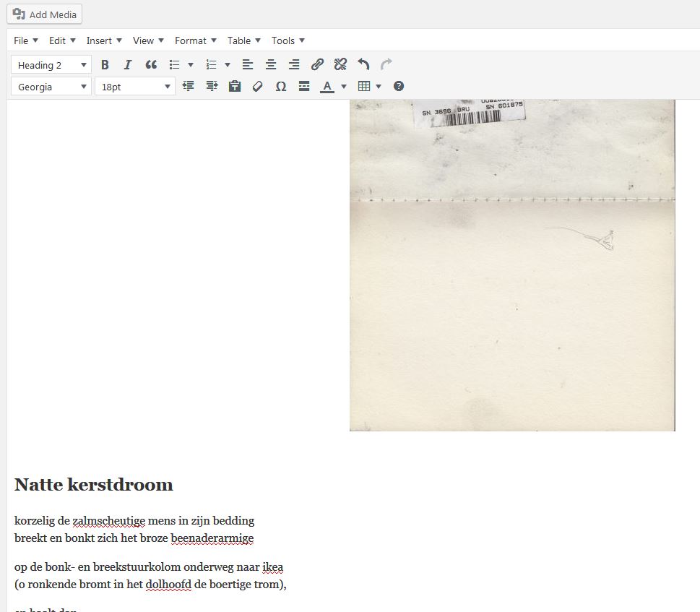Open the View menu
The width and height of the screenshot is (700, 612).
[x=148, y=40]
